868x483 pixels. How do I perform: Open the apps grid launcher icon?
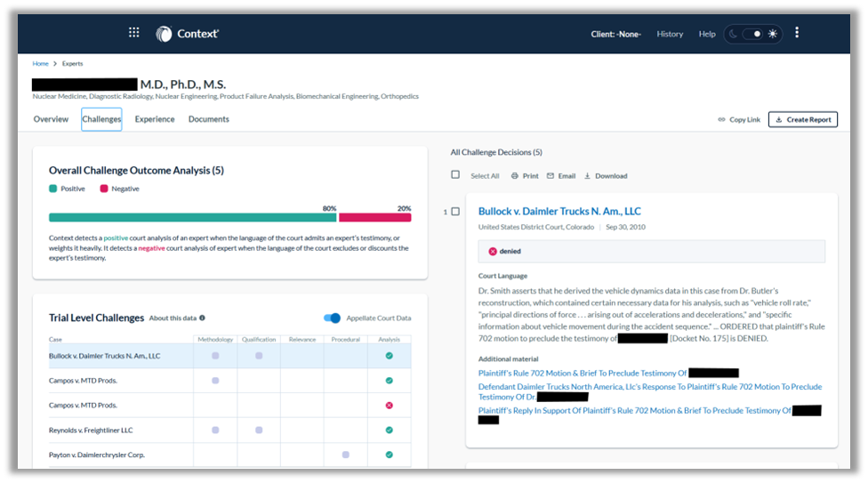[133, 33]
